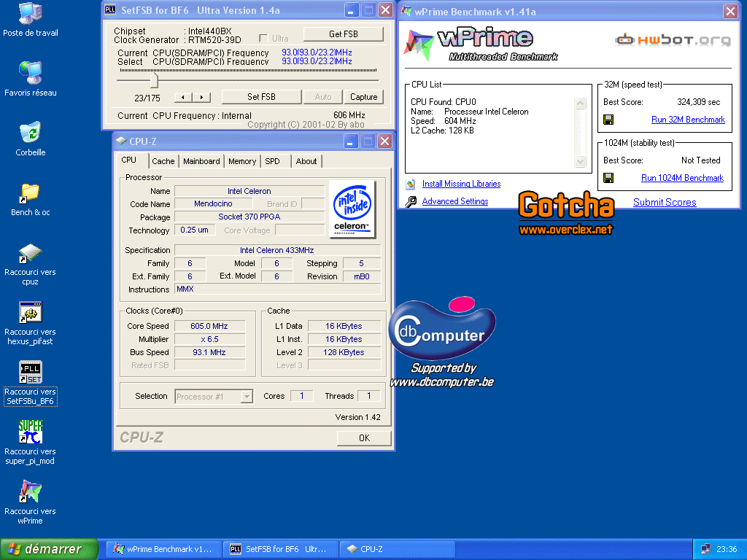Increase FSB with right arrow stepper
The height and width of the screenshot is (560, 747).
point(201,97)
